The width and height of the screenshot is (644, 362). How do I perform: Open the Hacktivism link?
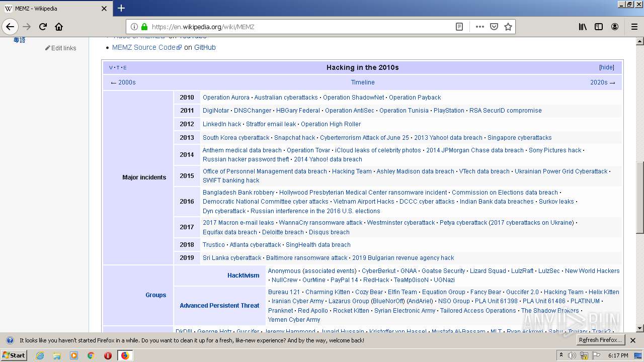click(x=244, y=276)
